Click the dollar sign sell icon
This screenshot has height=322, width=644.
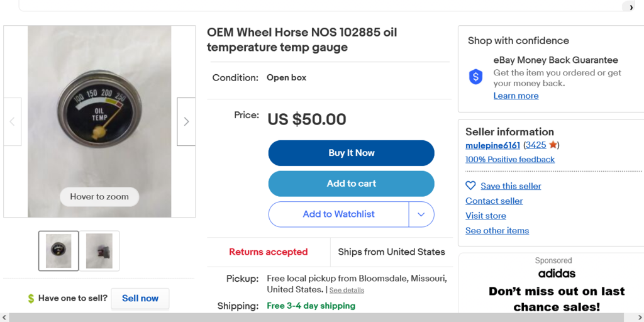tap(31, 299)
